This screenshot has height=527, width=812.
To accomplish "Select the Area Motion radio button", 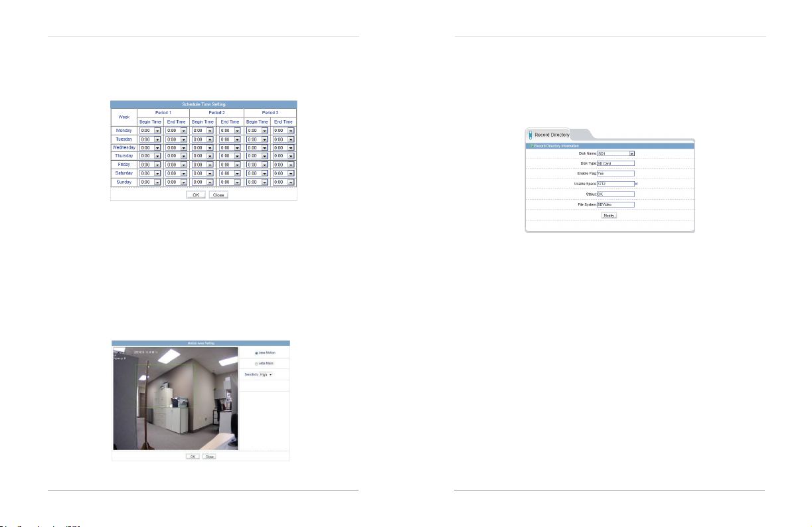I will point(256,352).
